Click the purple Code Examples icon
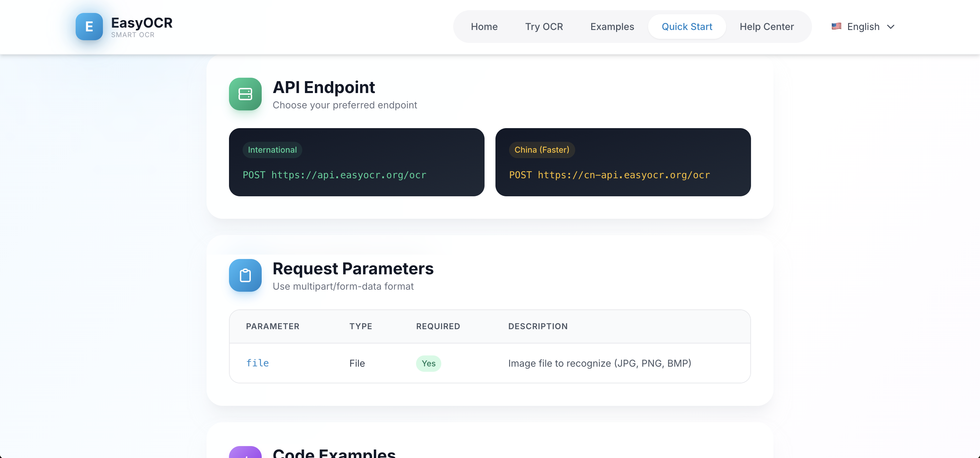Image resolution: width=980 pixels, height=458 pixels. click(x=245, y=453)
